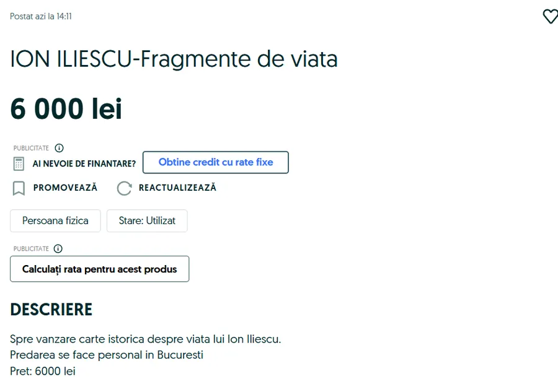Click the REACTUALIZEAZĂ text link
The width and height of the screenshot is (558, 392).
pos(177,188)
